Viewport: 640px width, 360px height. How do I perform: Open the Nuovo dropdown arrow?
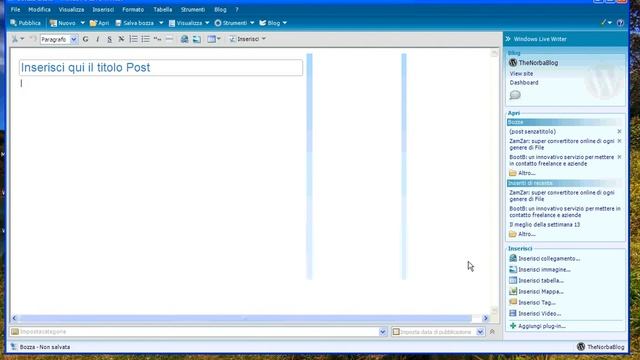coord(82,23)
